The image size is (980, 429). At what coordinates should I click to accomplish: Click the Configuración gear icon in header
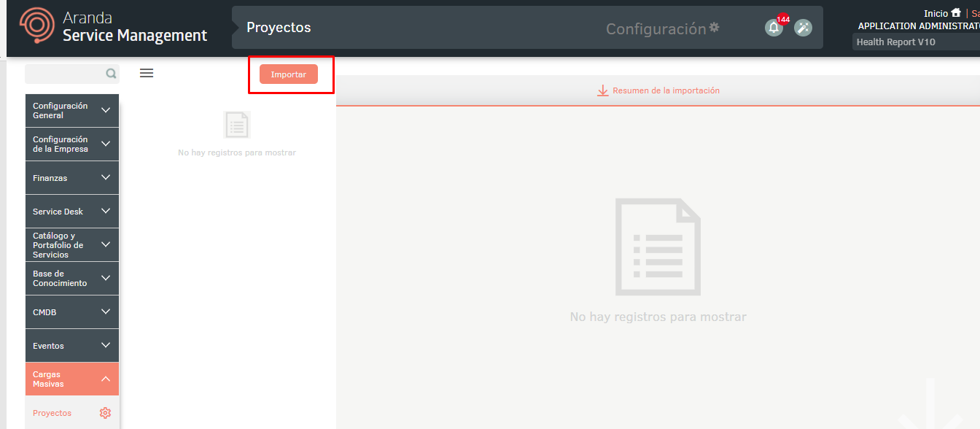coord(715,27)
